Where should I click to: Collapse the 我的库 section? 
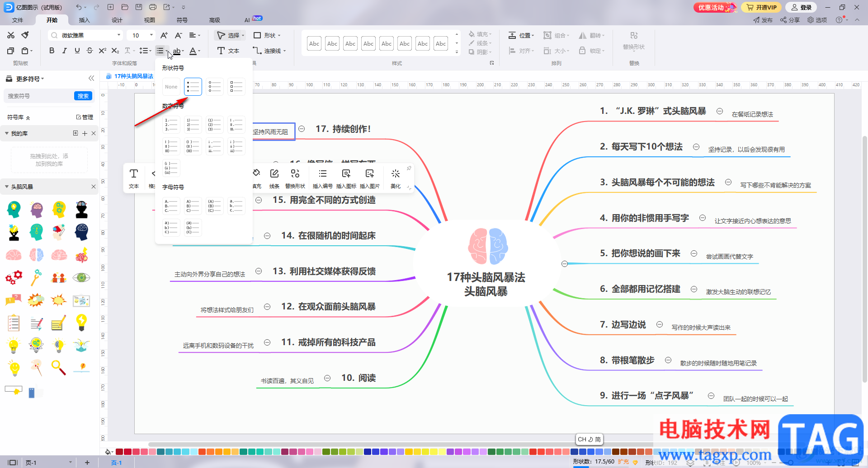coord(7,133)
